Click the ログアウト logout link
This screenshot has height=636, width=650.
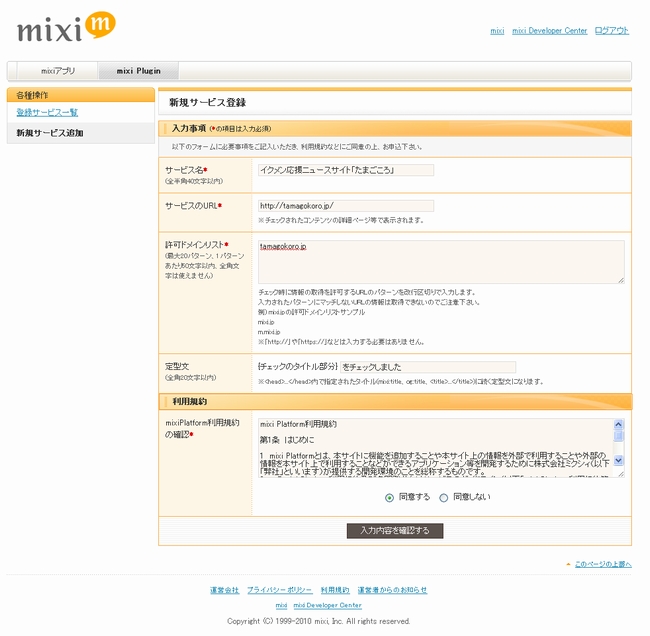(x=611, y=31)
